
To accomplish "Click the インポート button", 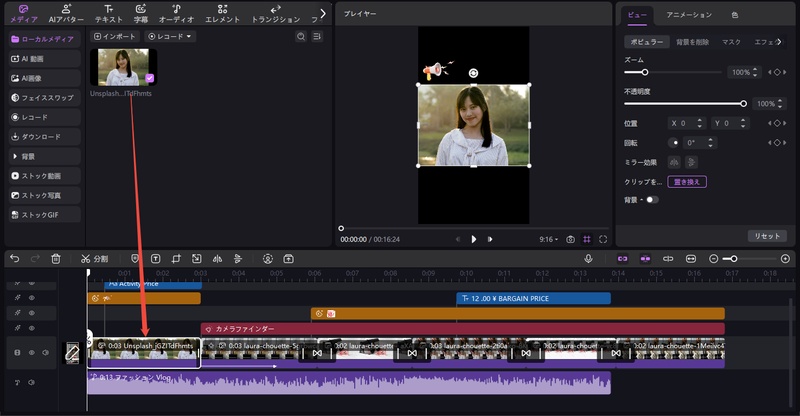I will point(115,36).
